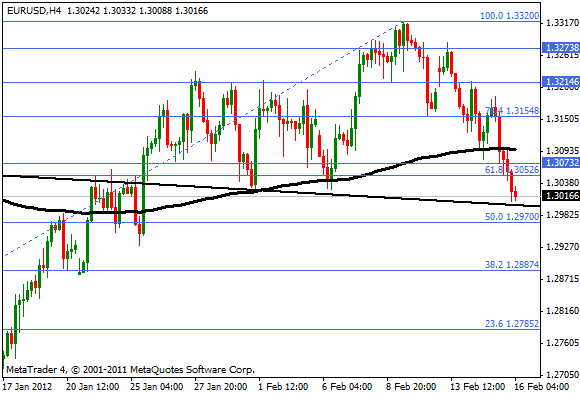Image resolution: width=580 pixels, height=395 pixels.
Task: Click the 27 Jan 20:00 time axis label
Action: pos(220,387)
